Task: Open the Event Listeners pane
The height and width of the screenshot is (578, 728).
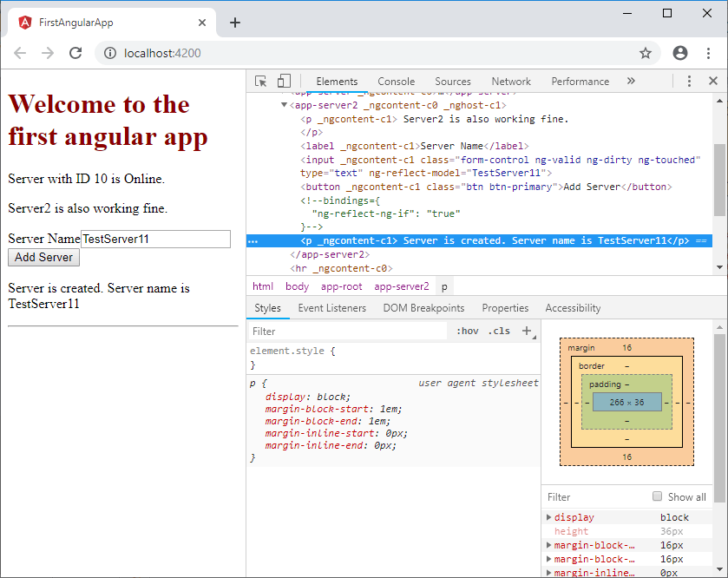Action: (332, 308)
